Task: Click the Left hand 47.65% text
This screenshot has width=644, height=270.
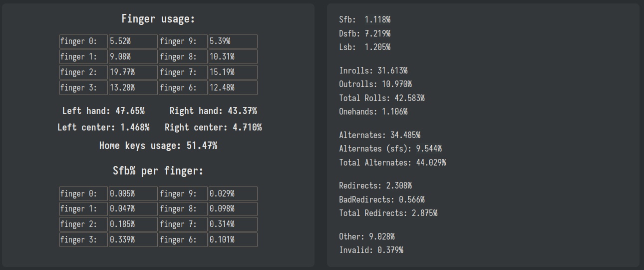Action: pyautogui.click(x=103, y=110)
